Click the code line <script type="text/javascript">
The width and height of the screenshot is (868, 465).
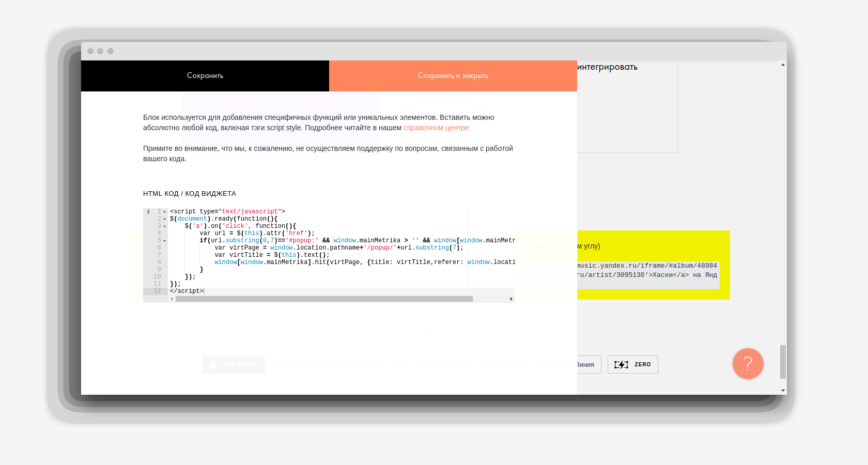pyautogui.click(x=227, y=212)
